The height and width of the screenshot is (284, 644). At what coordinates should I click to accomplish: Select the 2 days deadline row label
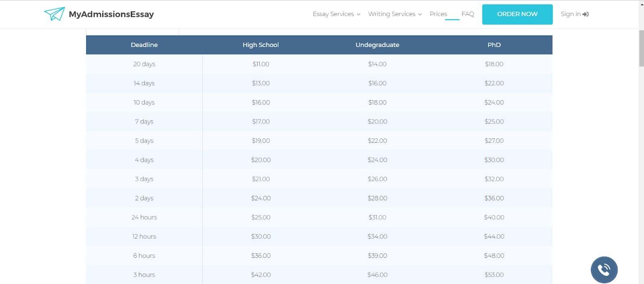(x=144, y=198)
